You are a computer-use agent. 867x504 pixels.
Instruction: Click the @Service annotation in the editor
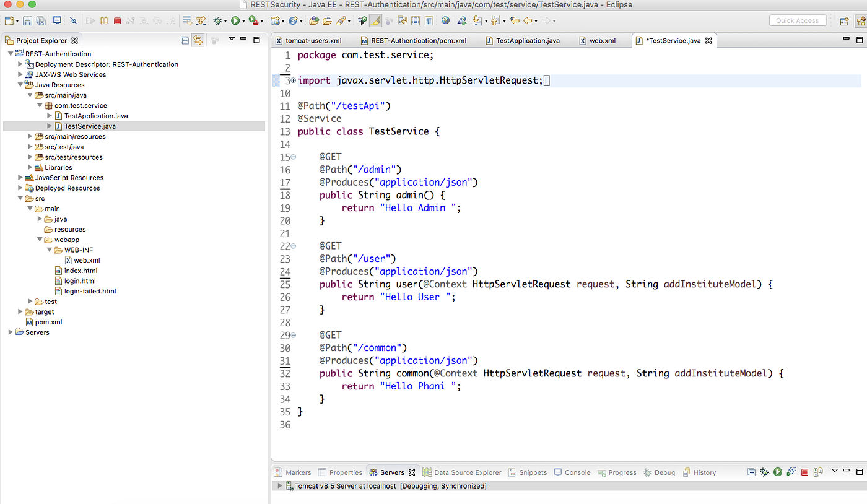(x=320, y=118)
